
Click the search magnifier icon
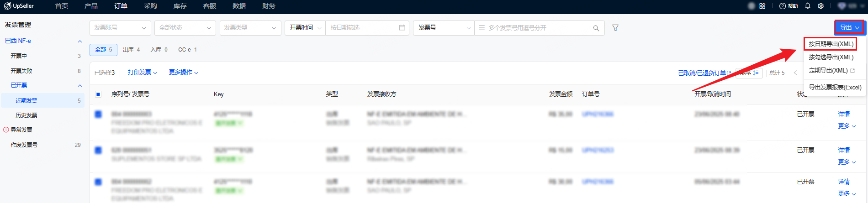tap(596, 28)
